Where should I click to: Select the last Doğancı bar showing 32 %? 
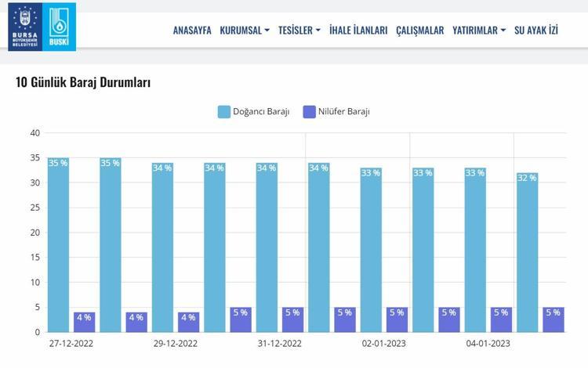(527, 252)
